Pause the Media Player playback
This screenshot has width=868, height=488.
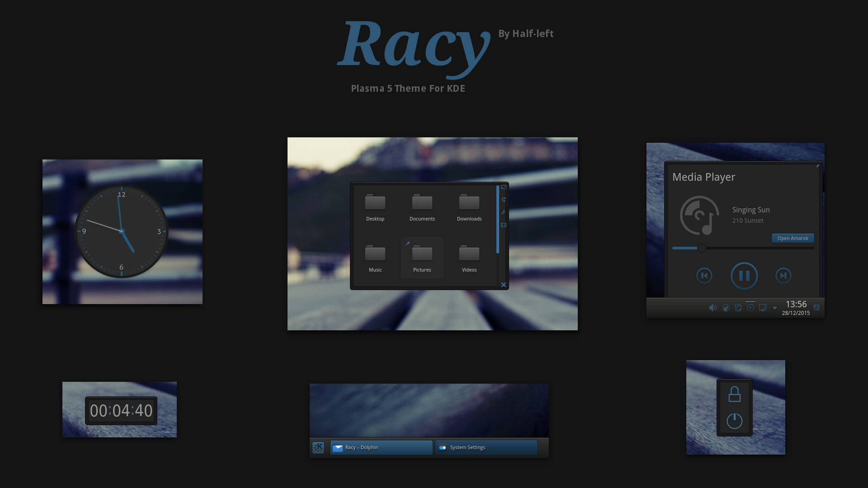point(744,276)
